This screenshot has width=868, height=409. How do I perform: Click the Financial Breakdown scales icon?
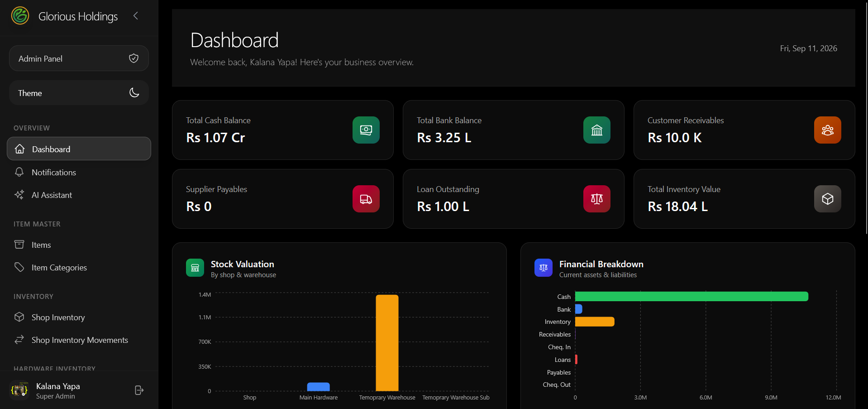point(544,268)
